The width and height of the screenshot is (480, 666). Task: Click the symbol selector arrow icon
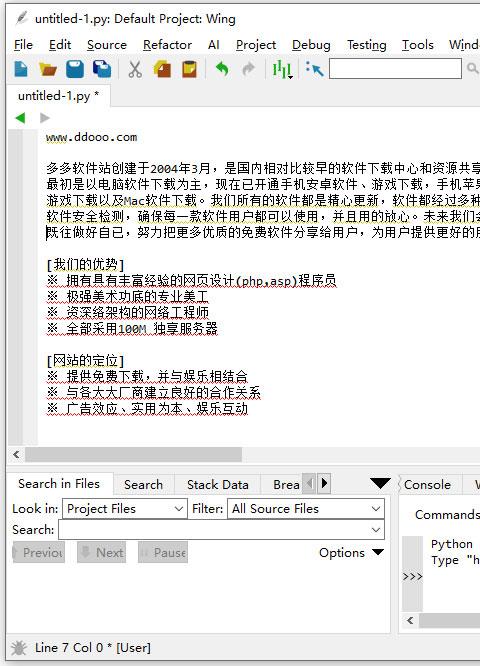315,69
